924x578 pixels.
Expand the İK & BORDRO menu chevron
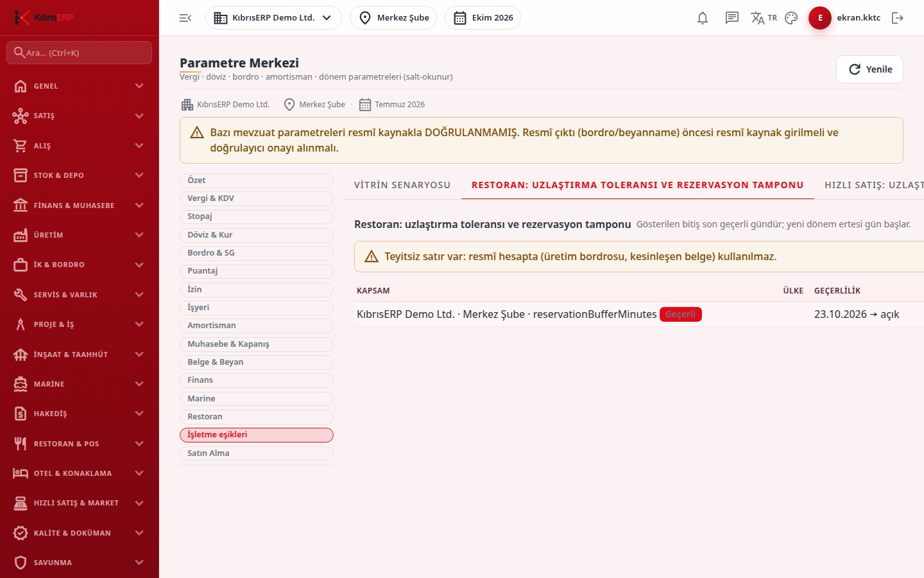(x=139, y=265)
